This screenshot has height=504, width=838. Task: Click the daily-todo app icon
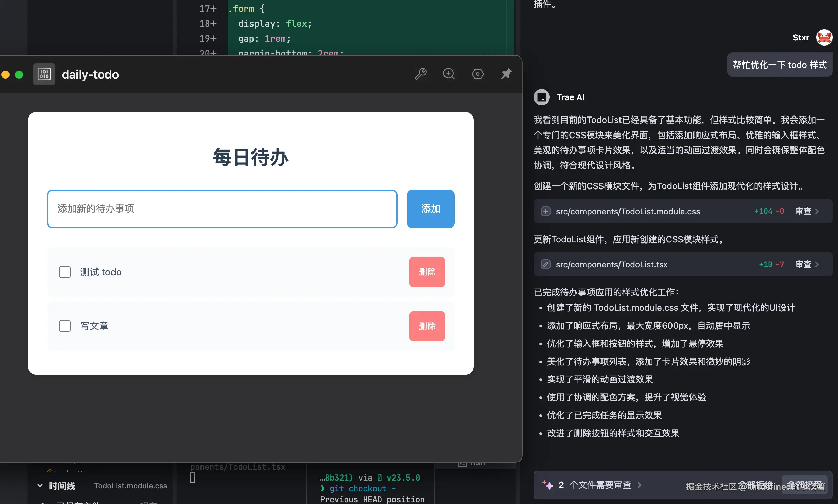click(x=44, y=74)
